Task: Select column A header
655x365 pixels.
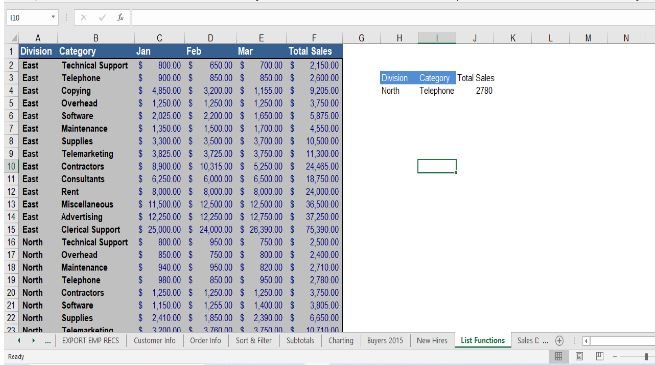Action: tap(38, 38)
